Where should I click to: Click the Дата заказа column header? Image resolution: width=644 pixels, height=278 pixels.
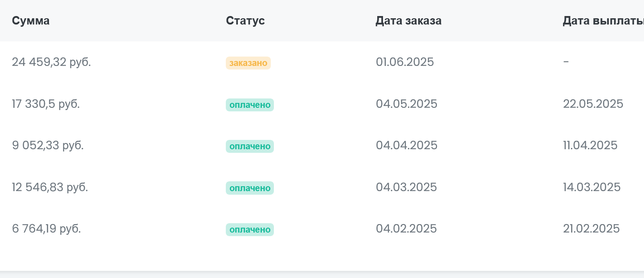click(x=408, y=21)
